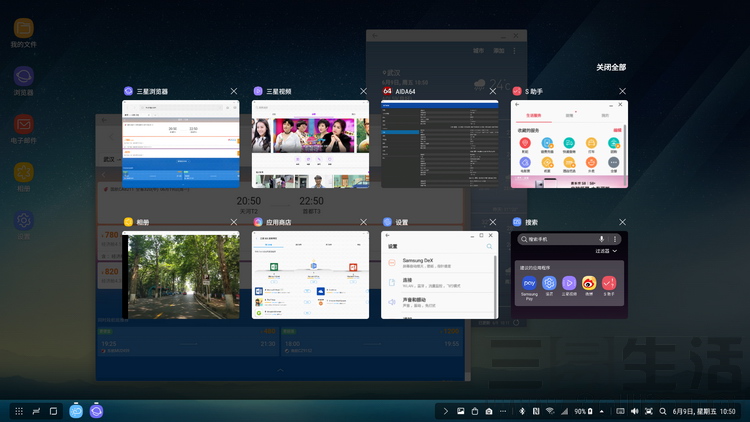Click the AIDA64 app icon
This screenshot has height=422, width=750.
point(388,91)
